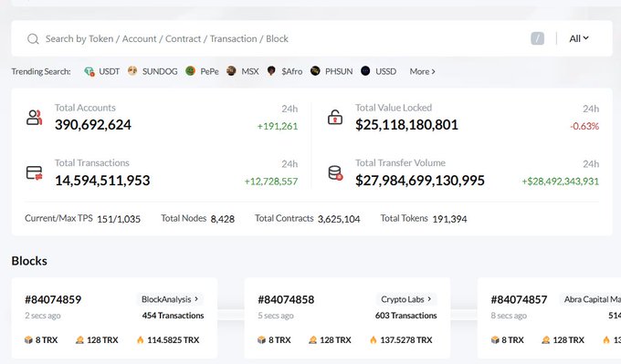Open block #84074858
This screenshot has width=621, height=364.
tap(286, 299)
